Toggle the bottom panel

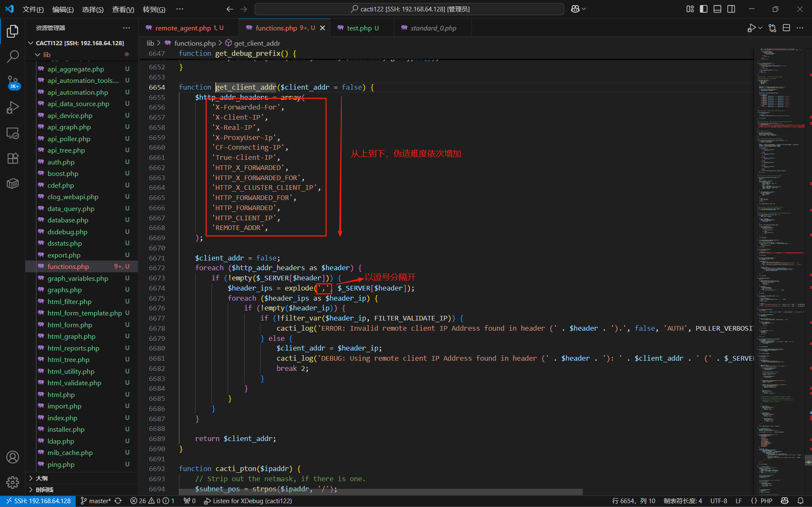(x=717, y=9)
